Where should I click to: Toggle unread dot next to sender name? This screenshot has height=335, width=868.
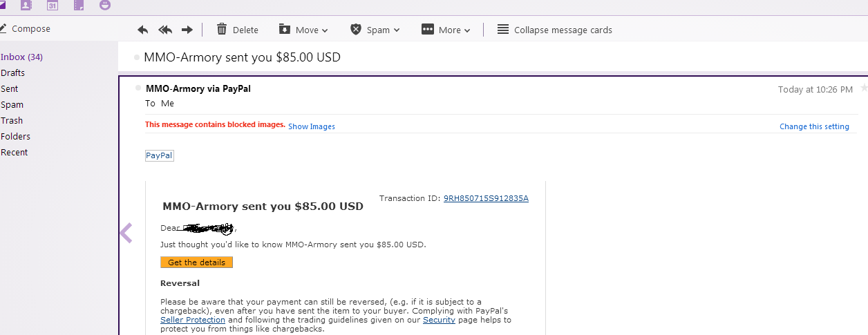pyautogui.click(x=139, y=88)
